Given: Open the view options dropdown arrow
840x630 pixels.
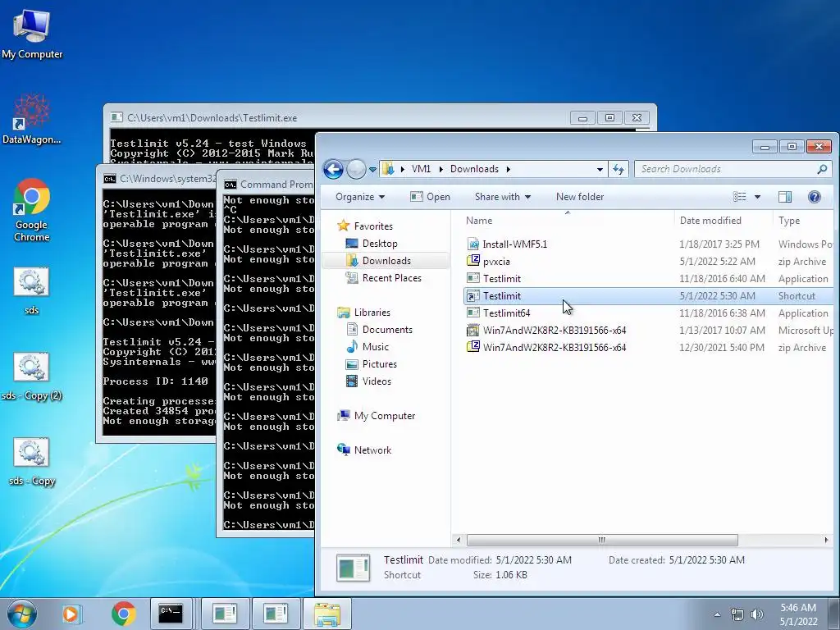Looking at the screenshot, I should 757,197.
